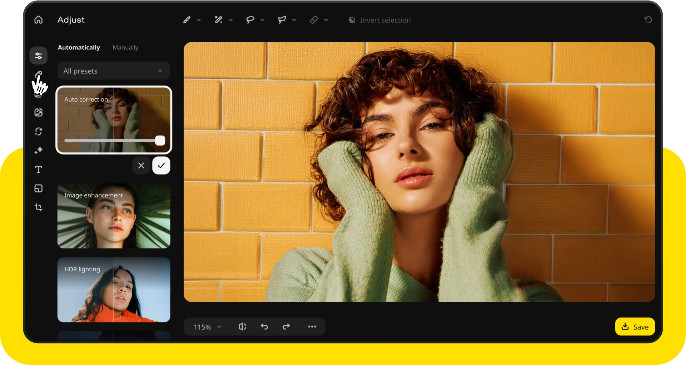
Task: Open the All presets dropdown
Action: [x=114, y=71]
